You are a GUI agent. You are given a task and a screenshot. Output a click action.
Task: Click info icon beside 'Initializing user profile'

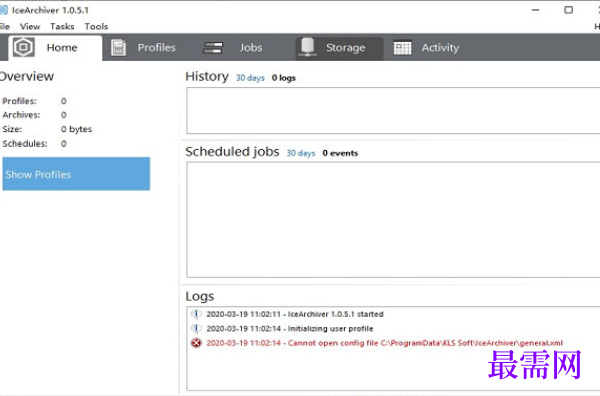coord(196,328)
